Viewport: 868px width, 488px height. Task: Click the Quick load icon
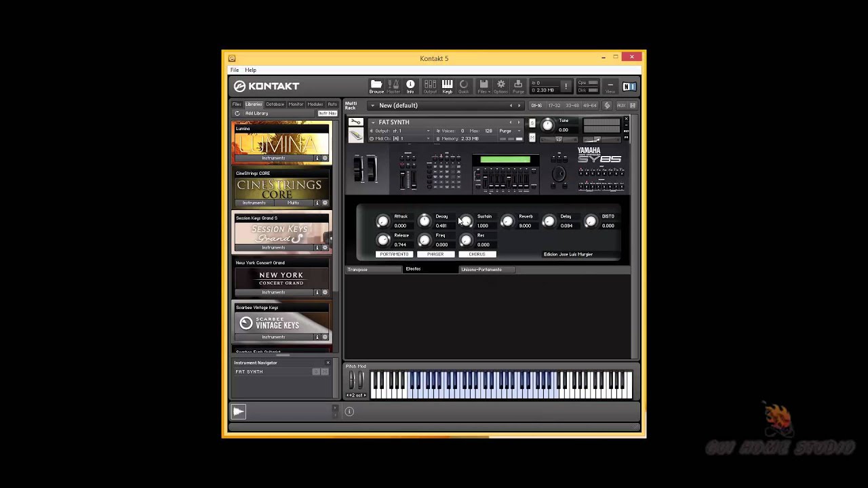pos(464,87)
